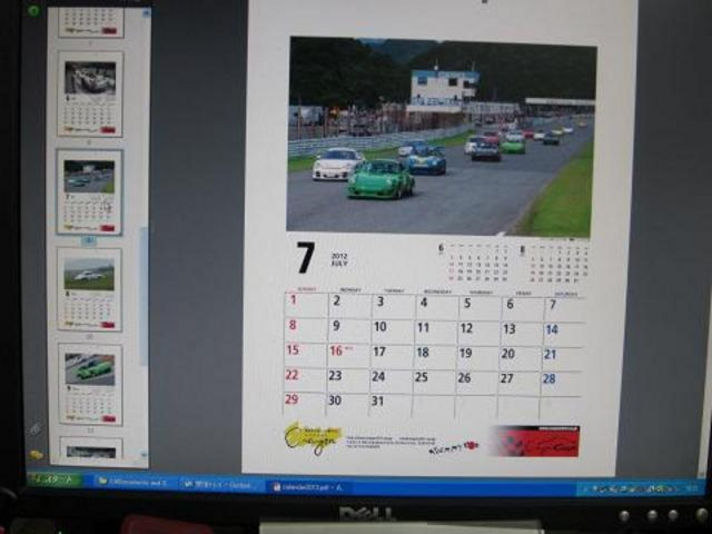
Task: Open the Windows Start button
Action: (x=54, y=480)
